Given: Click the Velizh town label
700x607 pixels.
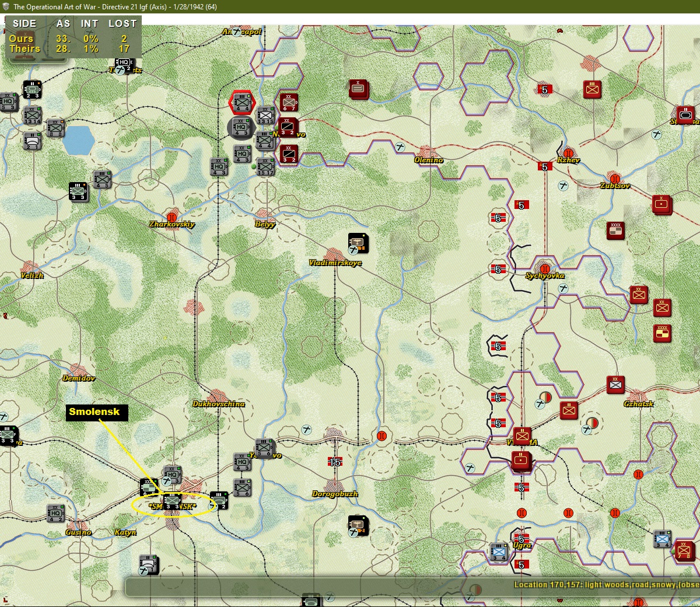Looking at the screenshot, I should click(x=32, y=275).
